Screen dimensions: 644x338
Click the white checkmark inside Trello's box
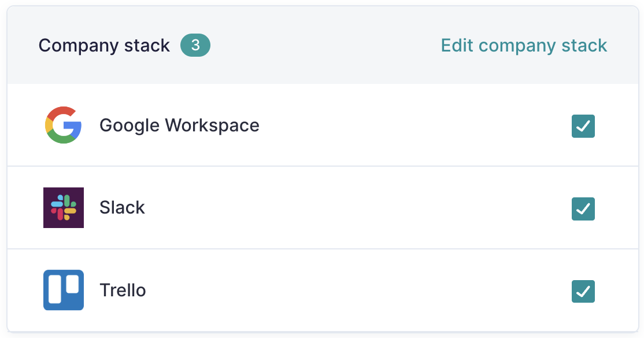(583, 292)
